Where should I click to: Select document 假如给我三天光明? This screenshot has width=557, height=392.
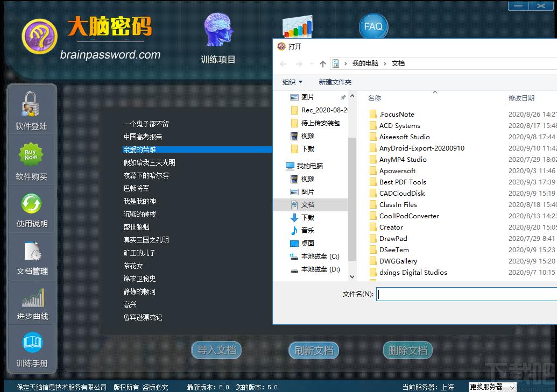pyautogui.click(x=149, y=162)
